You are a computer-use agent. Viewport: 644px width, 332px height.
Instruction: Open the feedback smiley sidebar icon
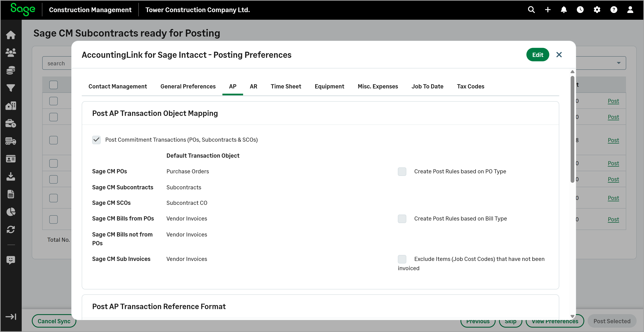coord(11,260)
